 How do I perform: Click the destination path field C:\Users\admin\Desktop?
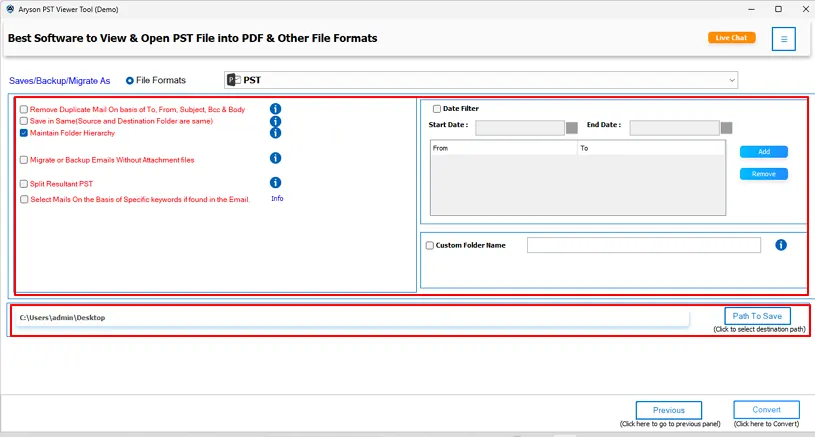click(352, 317)
